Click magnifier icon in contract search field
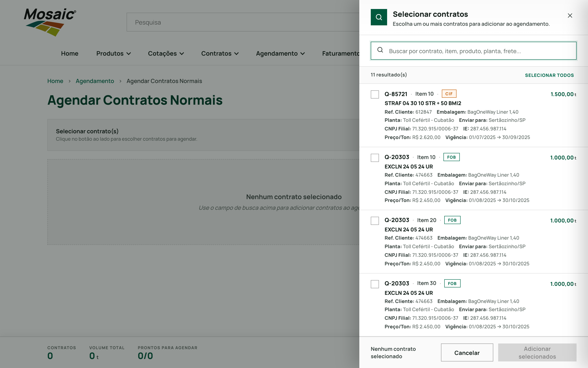This screenshot has height=368, width=588. [x=380, y=50]
